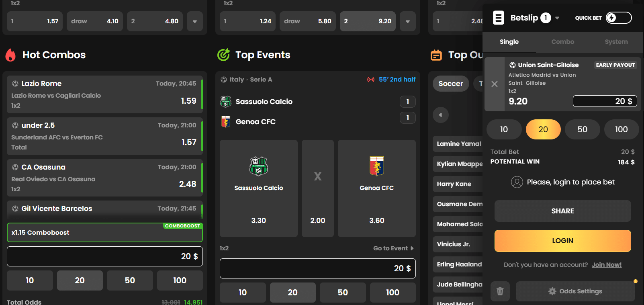
Task: Click the trash icon to clear betslip
Action: click(500, 291)
